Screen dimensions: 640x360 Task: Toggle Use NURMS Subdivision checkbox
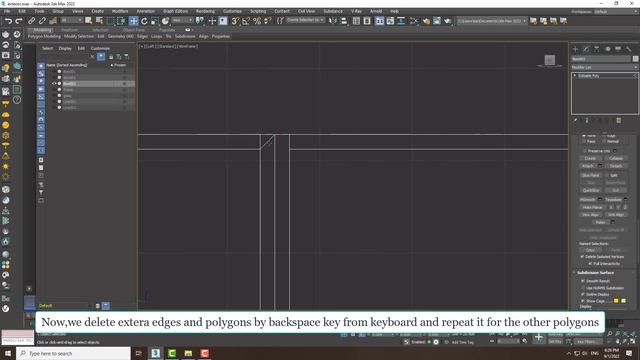click(x=583, y=288)
